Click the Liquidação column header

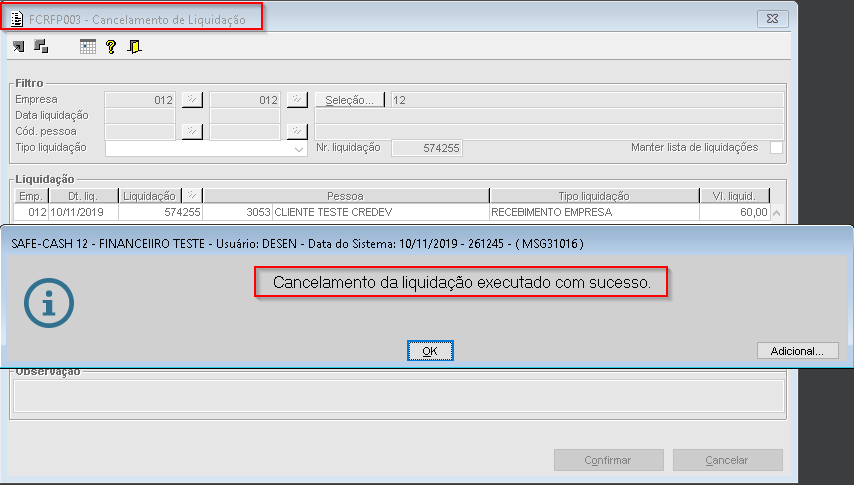coord(150,196)
